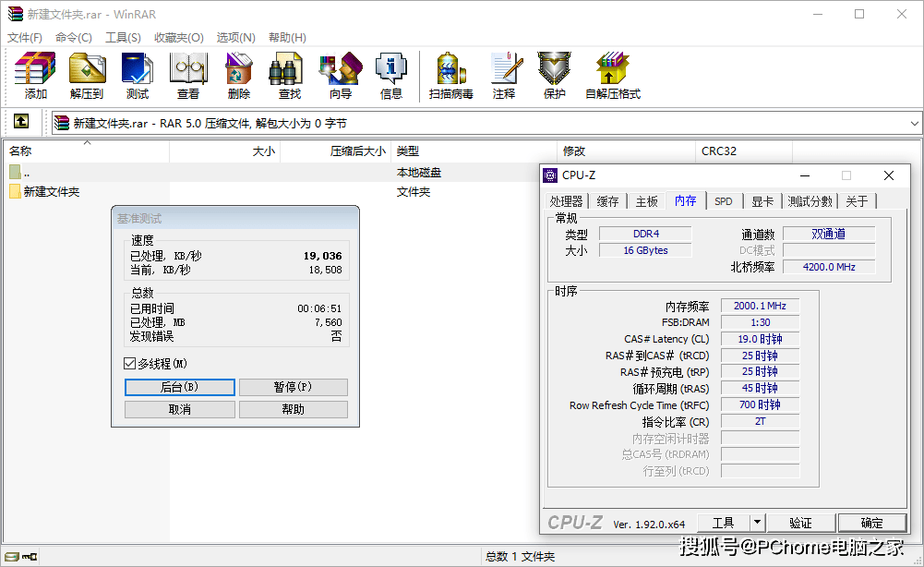This screenshot has width=924, height=567.
Task: Open the 收藏夹(O) menu
Action: pyautogui.click(x=178, y=38)
